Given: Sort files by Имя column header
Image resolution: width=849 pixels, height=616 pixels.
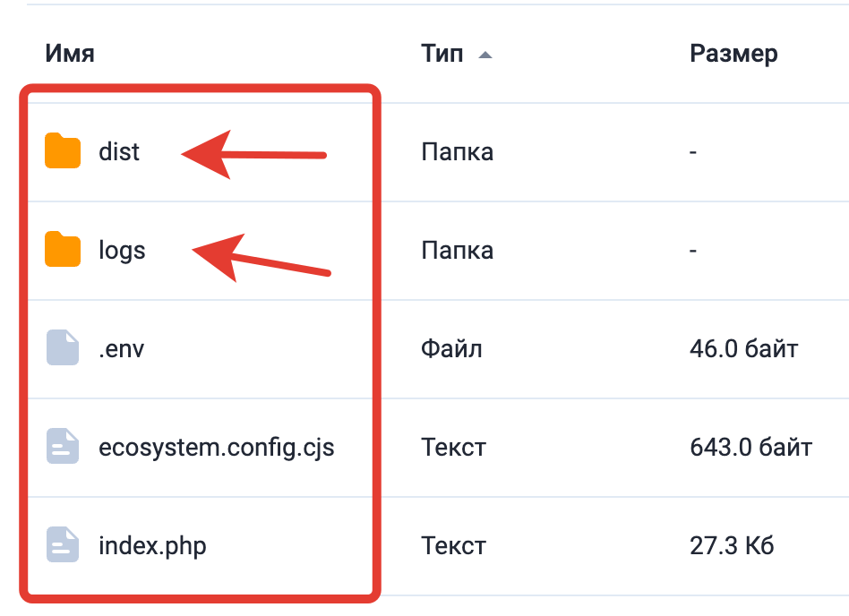Looking at the screenshot, I should click(x=70, y=54).
